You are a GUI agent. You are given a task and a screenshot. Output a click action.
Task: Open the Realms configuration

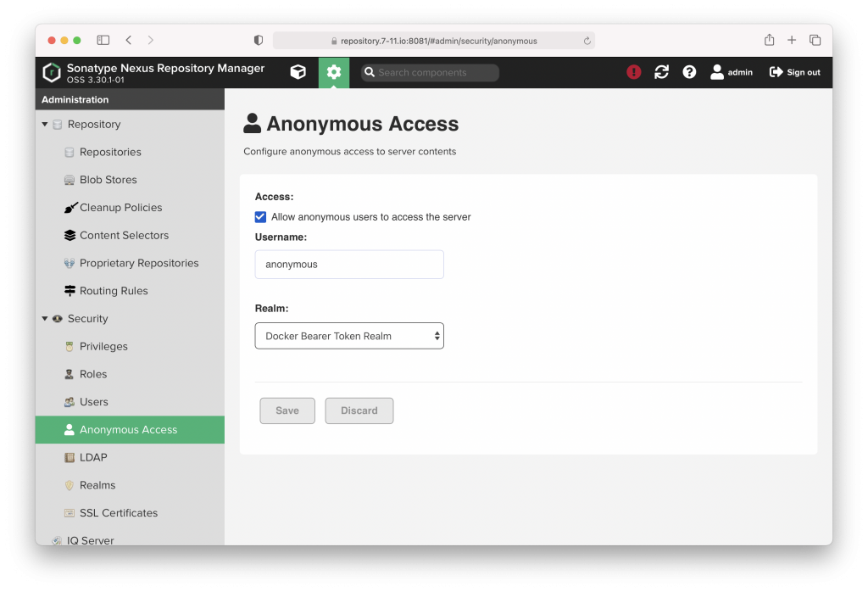coord(98,484)
